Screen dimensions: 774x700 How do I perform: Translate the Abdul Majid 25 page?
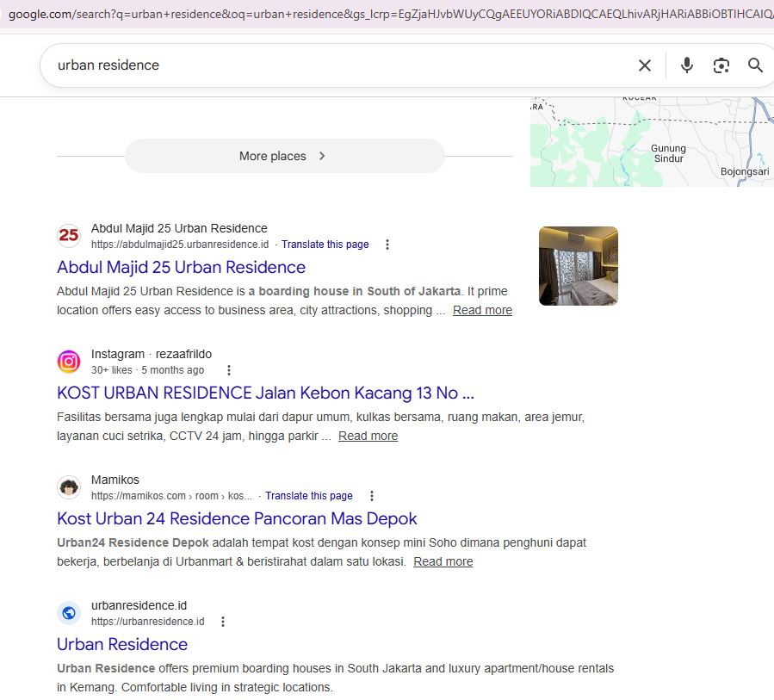point(325,244)
